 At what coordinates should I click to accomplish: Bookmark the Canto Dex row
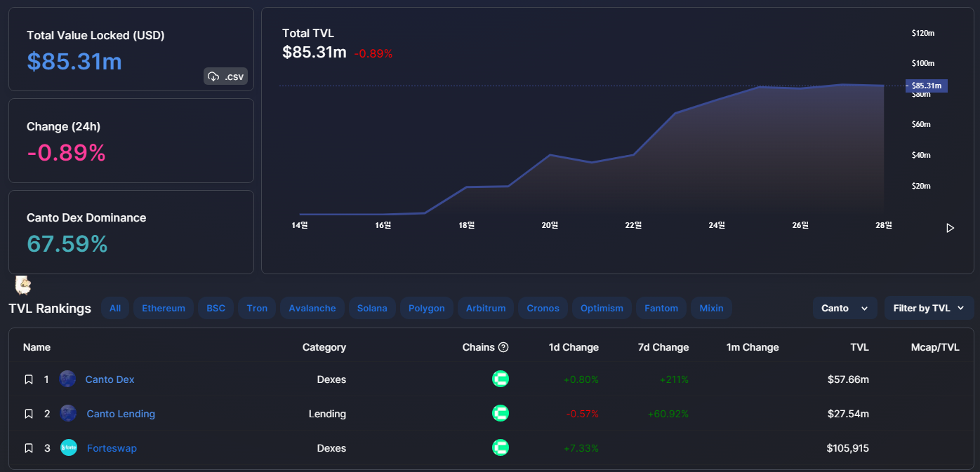coord(29,379)
